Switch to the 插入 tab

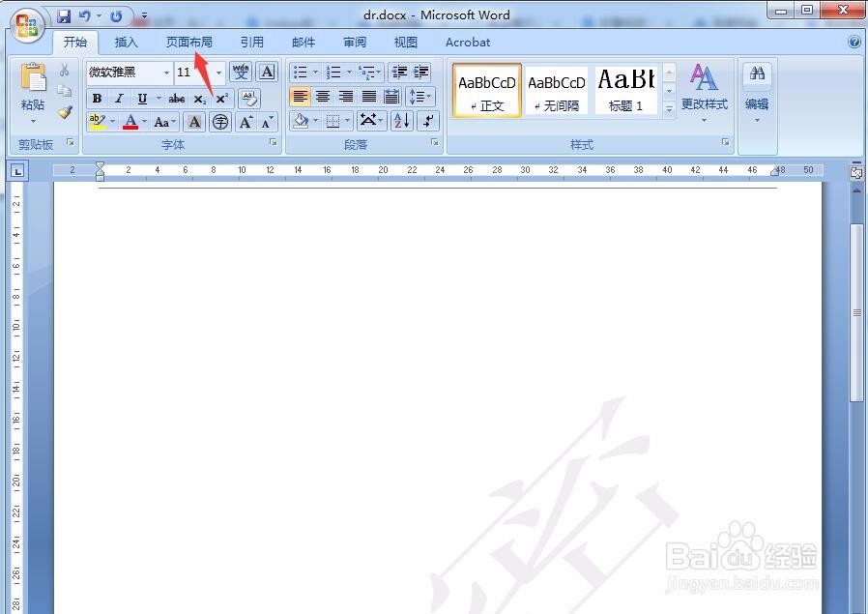pyautogui.click(x=127, y=43)
